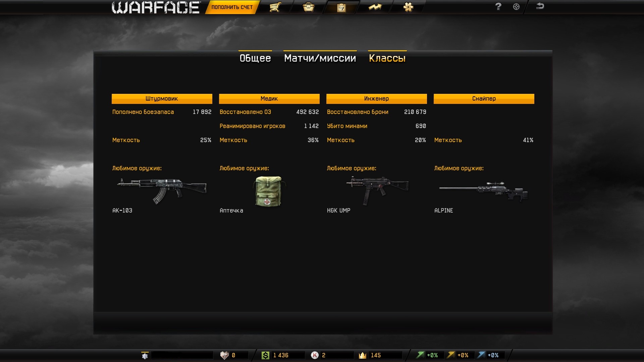Click the Пополнено боезапаса stat label
This screenshot has height=362, width=644.
pyautogui.click(x=143, y=112)
